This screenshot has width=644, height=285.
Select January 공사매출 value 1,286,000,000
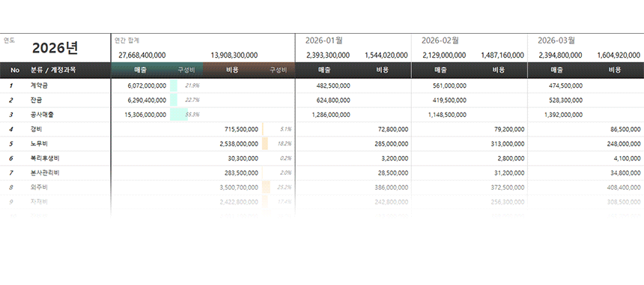click(x=331, y=115)
